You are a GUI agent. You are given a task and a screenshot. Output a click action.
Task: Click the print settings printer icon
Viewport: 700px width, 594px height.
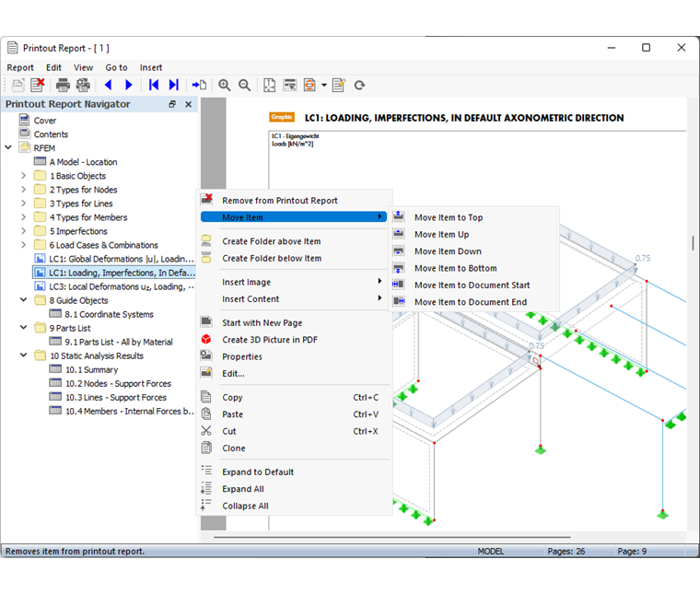(x=83, y=85)
